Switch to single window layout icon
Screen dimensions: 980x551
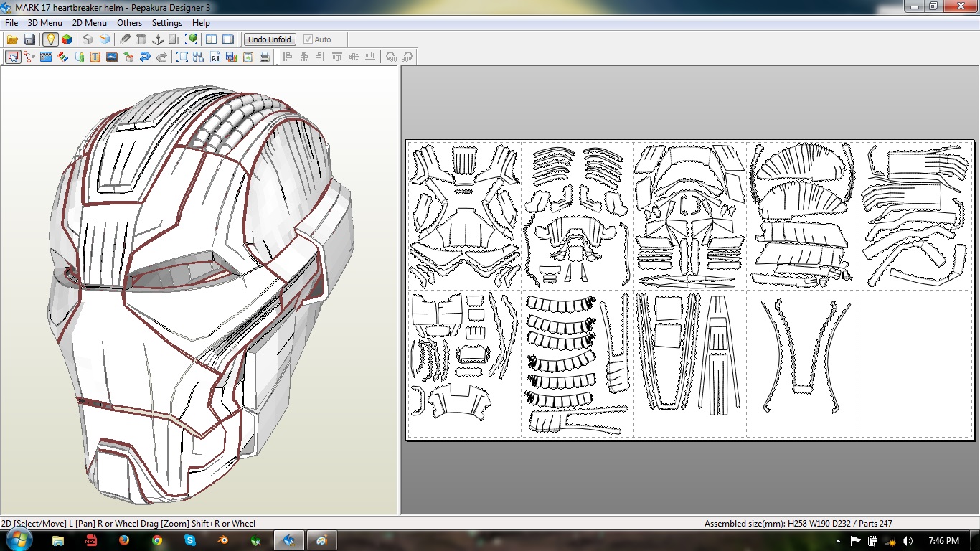point(228,39)
